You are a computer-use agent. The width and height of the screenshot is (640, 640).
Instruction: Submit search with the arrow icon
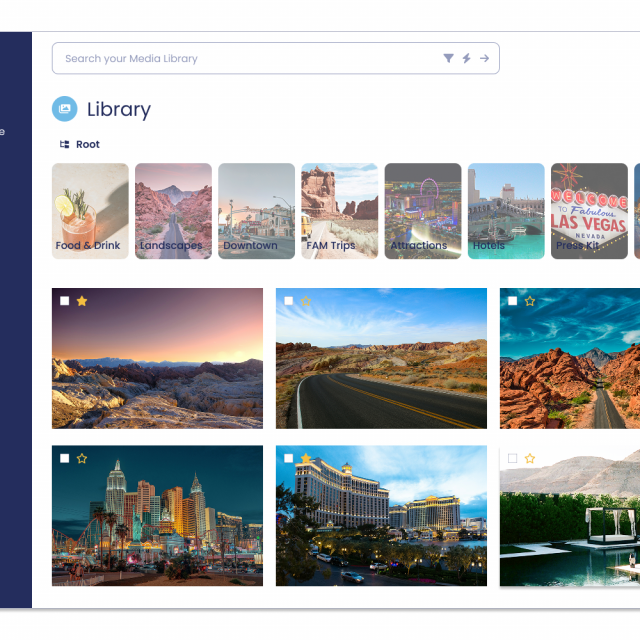coord(484,58)
